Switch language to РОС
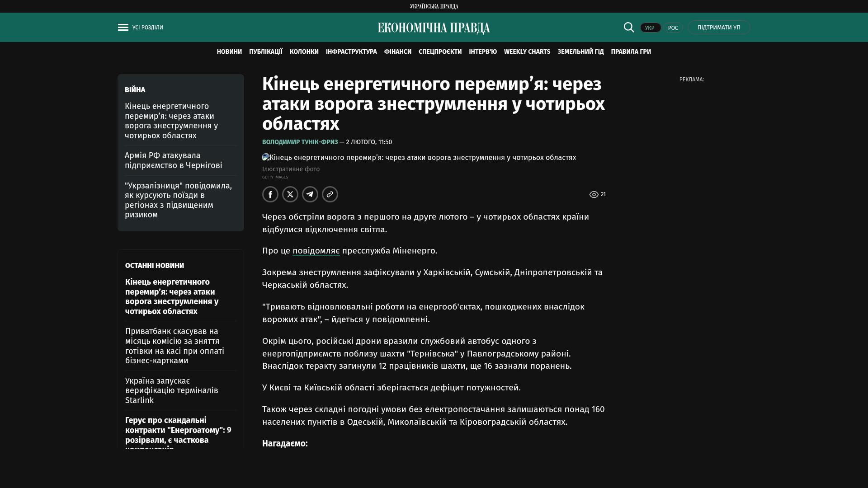 (673, 28)
